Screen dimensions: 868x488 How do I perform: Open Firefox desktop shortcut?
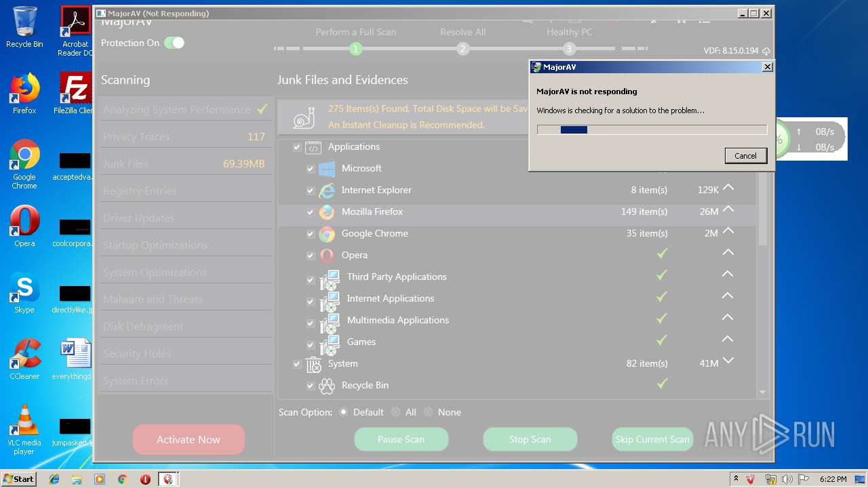click(x=24, y=94)
